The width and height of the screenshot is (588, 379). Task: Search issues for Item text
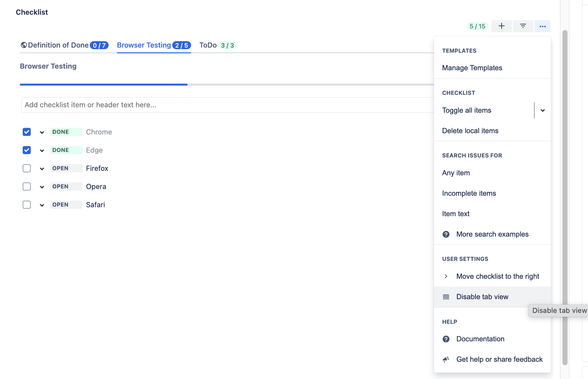tap(492, 214)
